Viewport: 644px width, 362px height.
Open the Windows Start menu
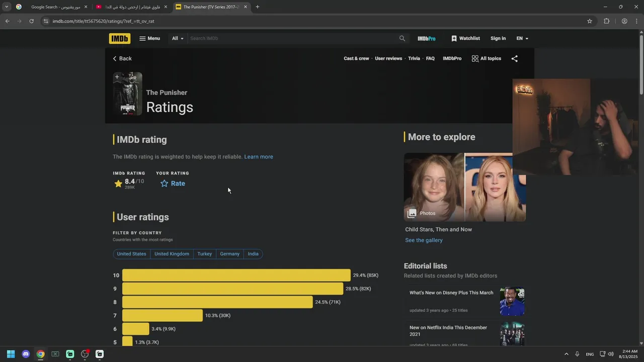[x=11, y=354]
